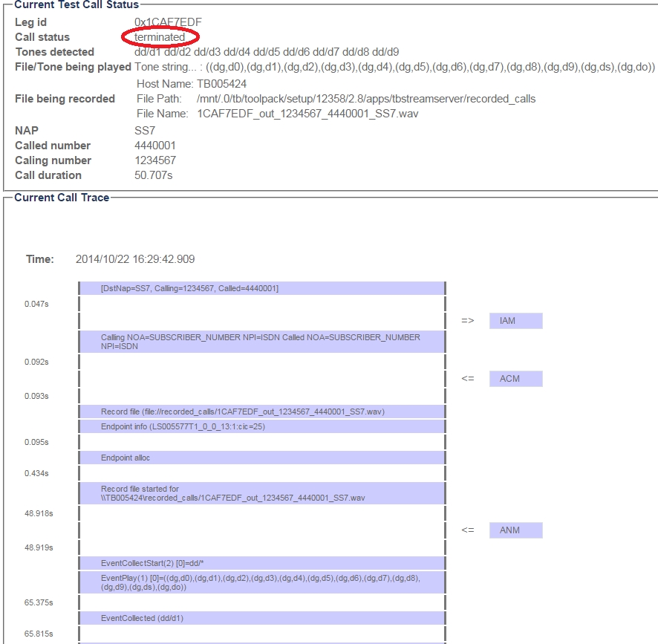The image size is (658, 644).
Task: Click the File Path value under File being recorded
Action: pos(366,99)
